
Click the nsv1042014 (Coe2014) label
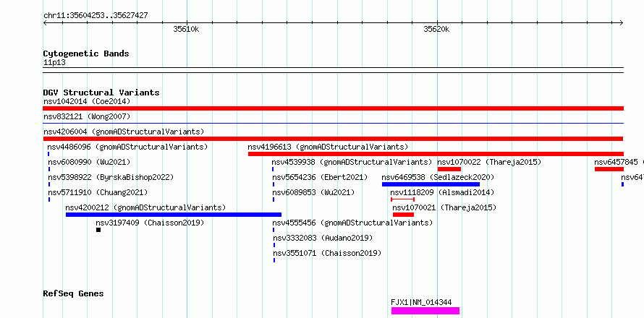click(x=87, y=101)
